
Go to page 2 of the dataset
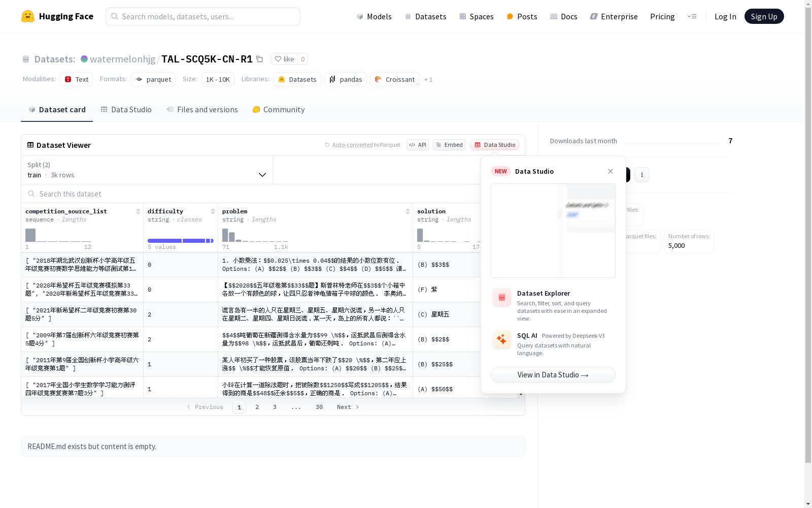point(257,407)
